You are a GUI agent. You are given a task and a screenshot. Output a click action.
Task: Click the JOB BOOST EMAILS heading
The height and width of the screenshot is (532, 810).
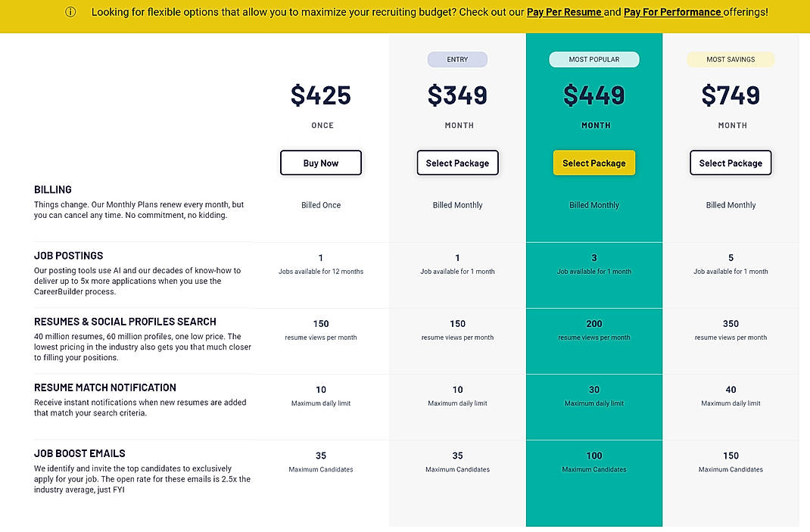(x=79, y=453)
